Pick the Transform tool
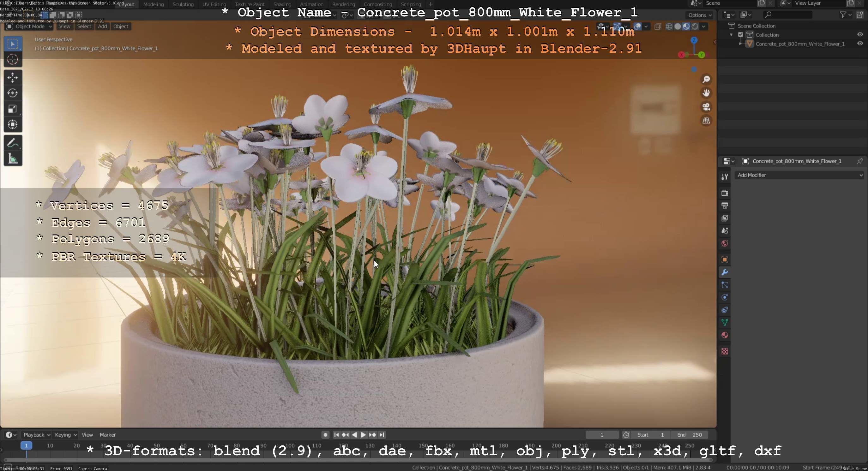868x471 pixels. pos(13,125)
